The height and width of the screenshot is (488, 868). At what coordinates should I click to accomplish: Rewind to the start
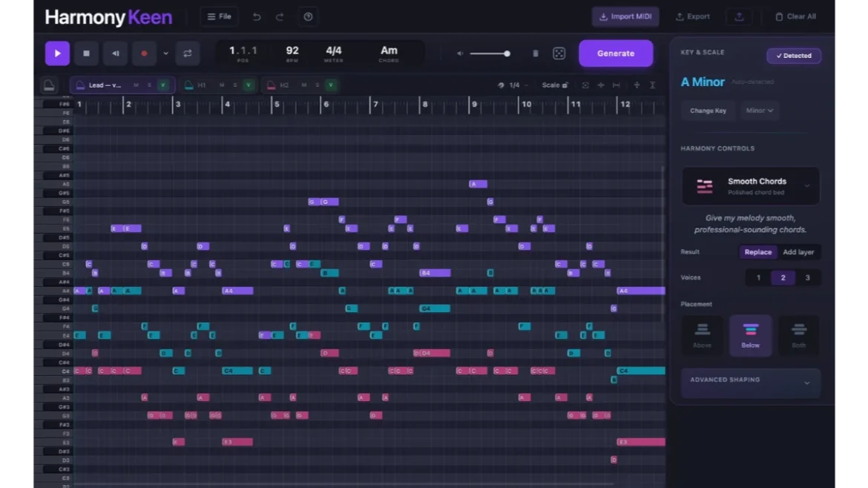115,53
